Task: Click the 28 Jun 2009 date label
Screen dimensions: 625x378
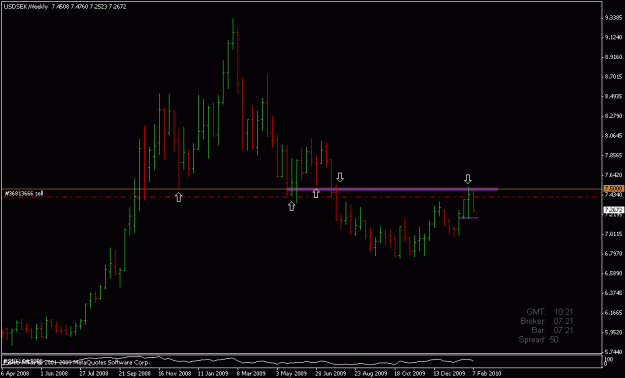Action: pos(330,374)
